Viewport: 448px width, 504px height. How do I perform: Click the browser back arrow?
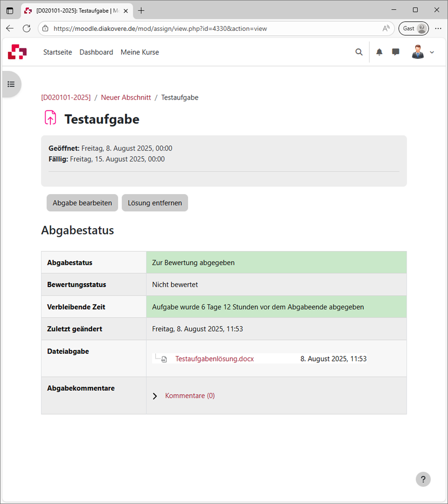10,28
